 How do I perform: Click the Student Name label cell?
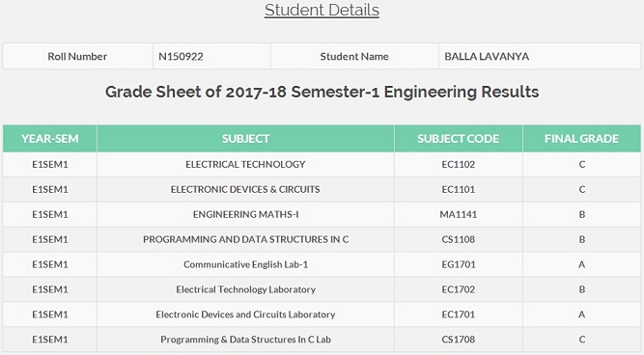(x=355, y=56)
